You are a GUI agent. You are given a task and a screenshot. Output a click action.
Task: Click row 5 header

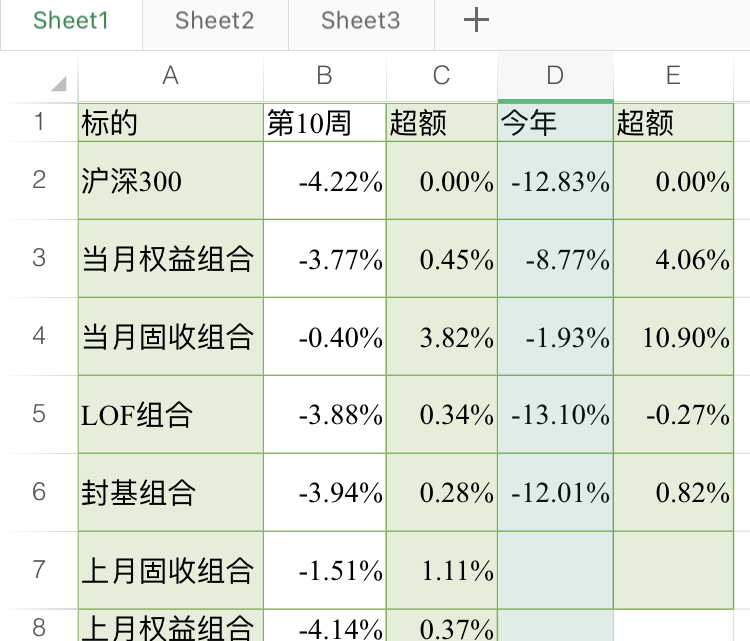click(39, 413)
